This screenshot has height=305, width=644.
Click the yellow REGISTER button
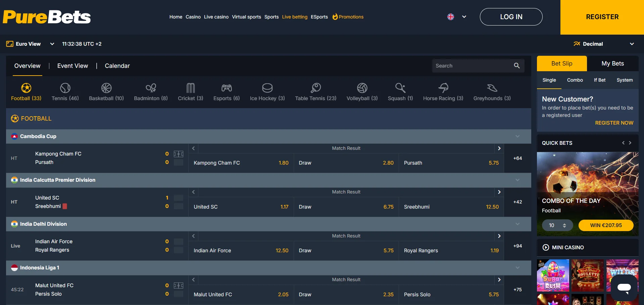click(x=602, y=17)
